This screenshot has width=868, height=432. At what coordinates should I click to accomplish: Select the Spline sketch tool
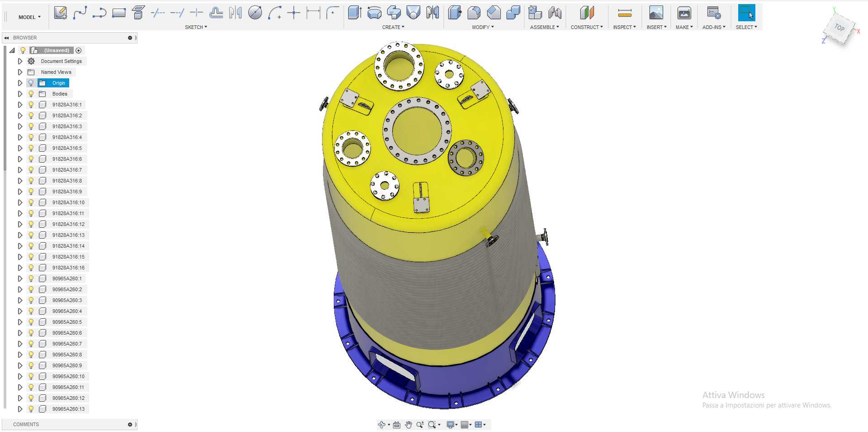(x=80, y=13)
